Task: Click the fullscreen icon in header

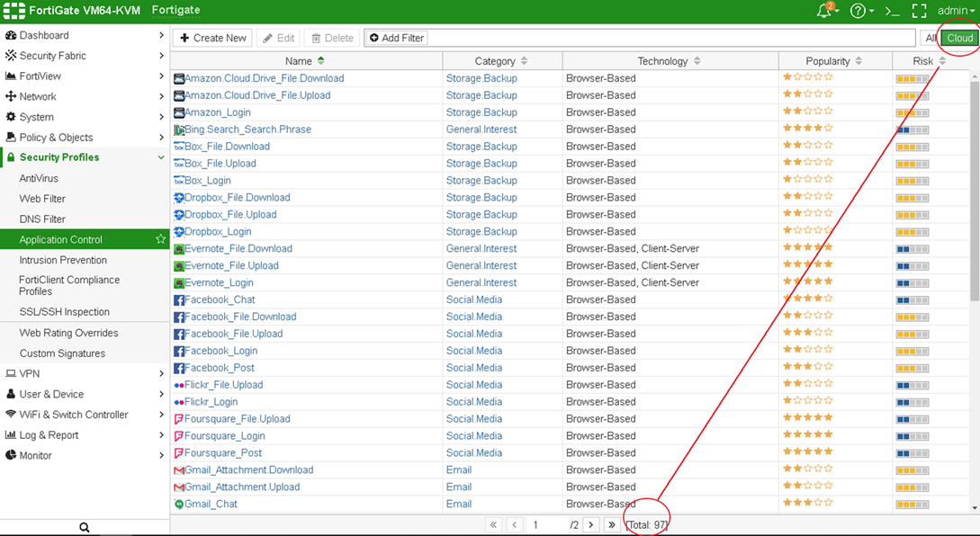Action: pyautogui.click(x=919, y=12)
